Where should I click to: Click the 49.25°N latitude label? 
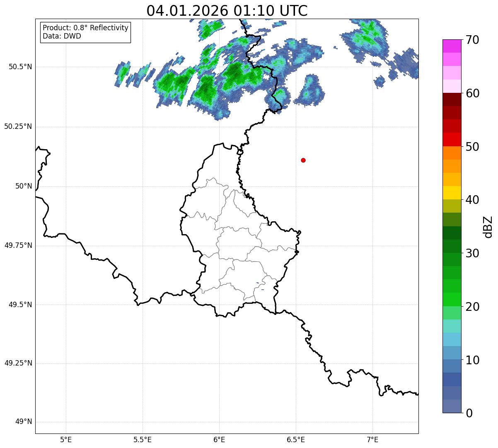point(18,363)
